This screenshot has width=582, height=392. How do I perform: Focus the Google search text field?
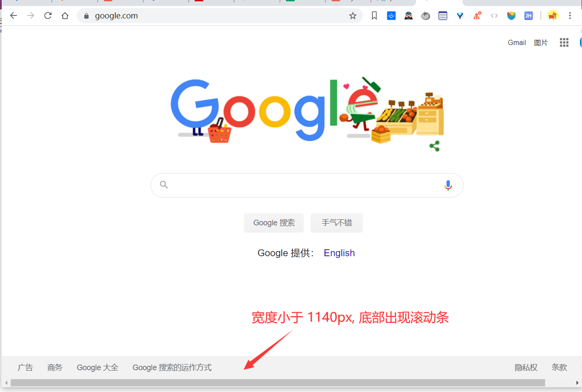coord(307,185)
